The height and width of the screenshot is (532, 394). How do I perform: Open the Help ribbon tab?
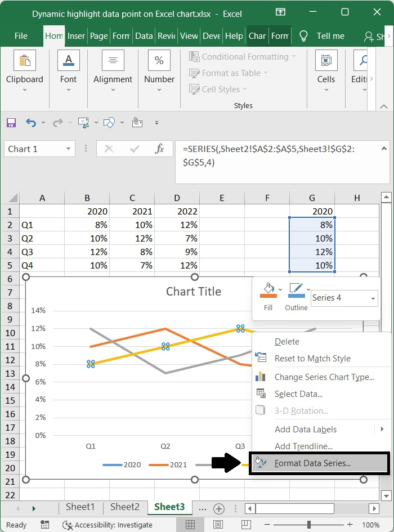point(234,36)
